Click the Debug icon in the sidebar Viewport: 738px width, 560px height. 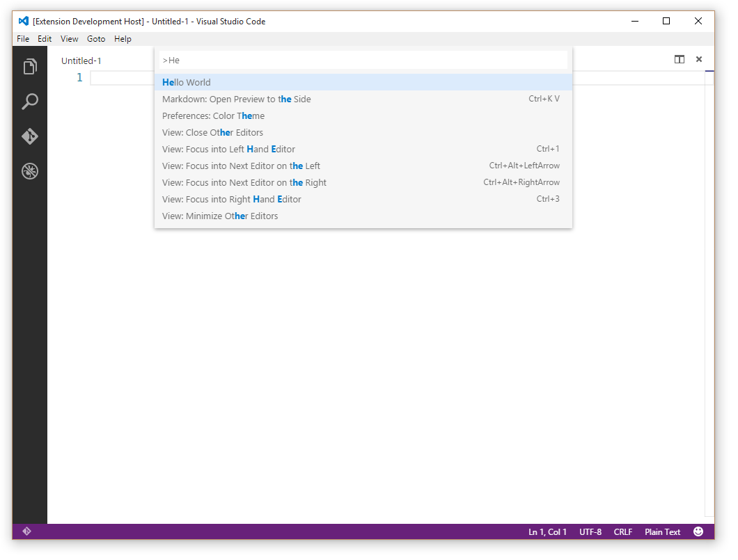[29, 171]
